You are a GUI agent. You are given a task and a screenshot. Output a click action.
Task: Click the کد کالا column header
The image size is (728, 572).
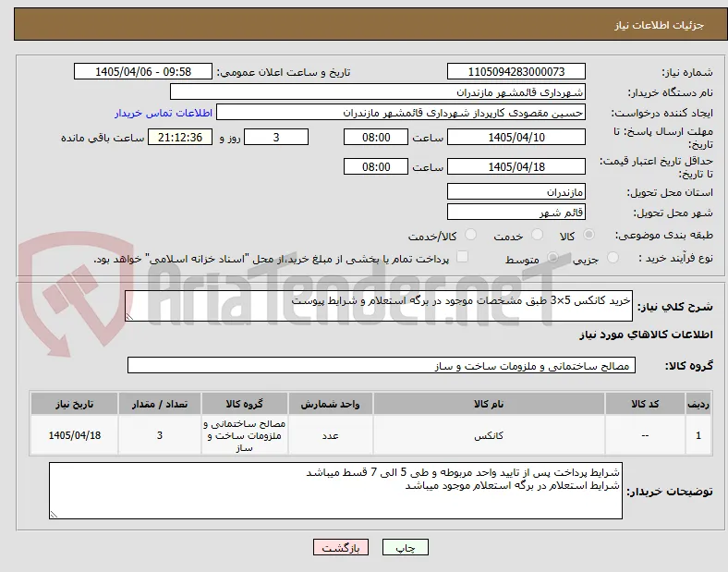point(645,404)
